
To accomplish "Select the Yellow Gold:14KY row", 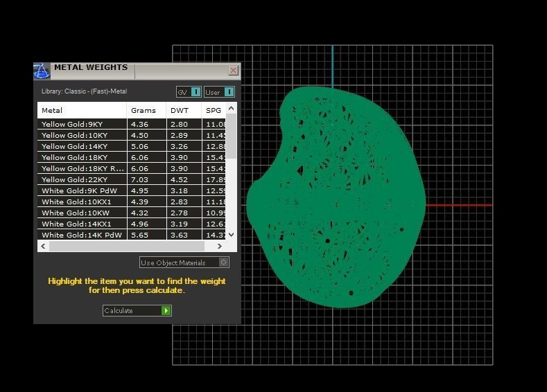I will pyautogui.click(x=132, y=146).
